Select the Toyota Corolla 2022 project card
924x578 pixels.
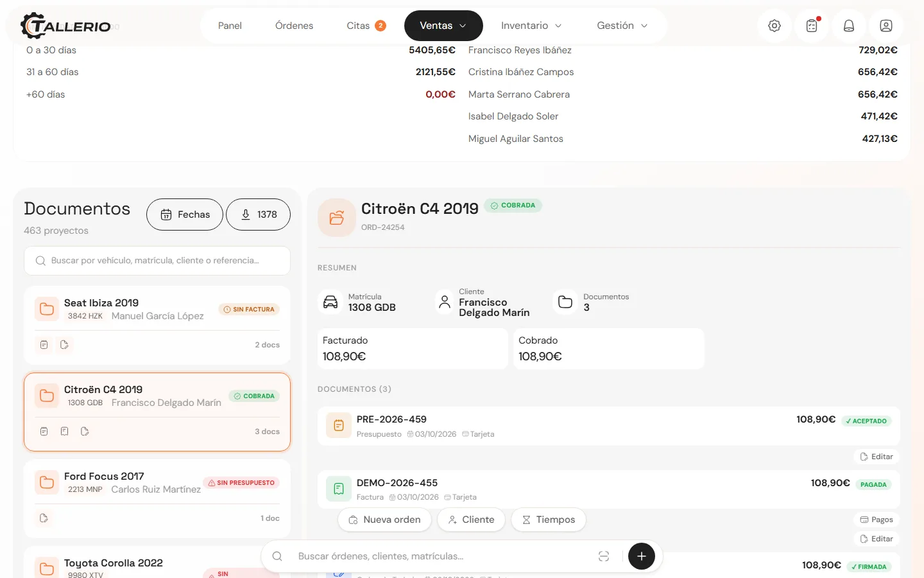pyautogui.click(x=157, y=563)
